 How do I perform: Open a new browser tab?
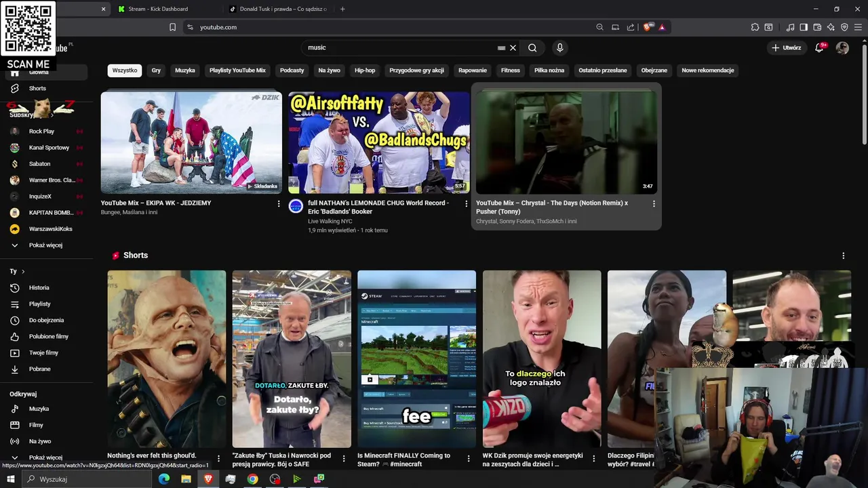342,9
